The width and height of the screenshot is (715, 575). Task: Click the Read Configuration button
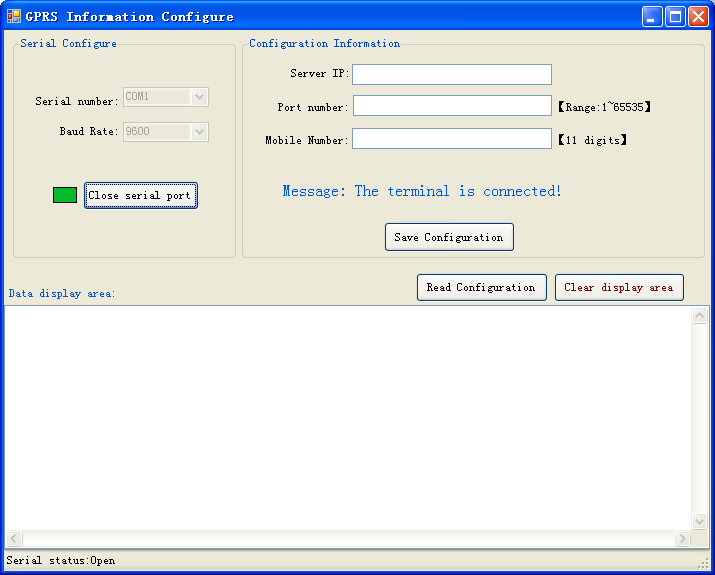(x=481, y=287)
